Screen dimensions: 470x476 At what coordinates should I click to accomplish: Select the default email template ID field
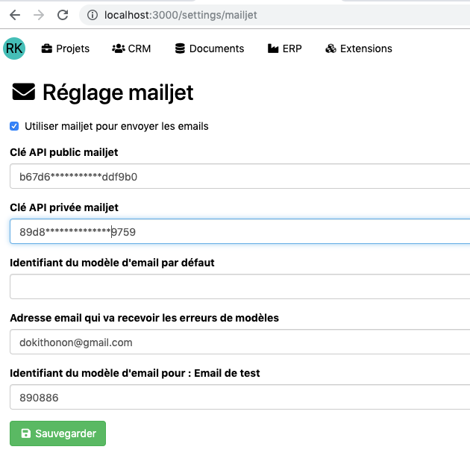click(x=239, y=286)
